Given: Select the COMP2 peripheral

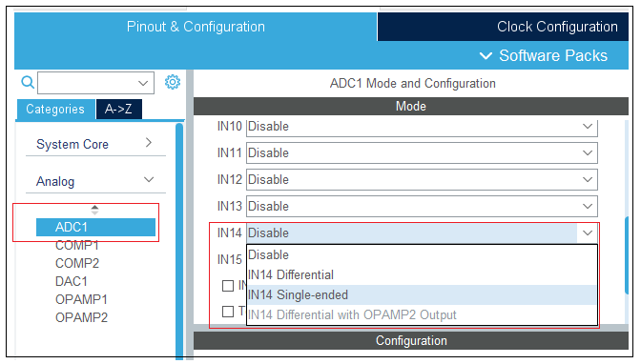Looking at the screenshot, I should (77, 263).
